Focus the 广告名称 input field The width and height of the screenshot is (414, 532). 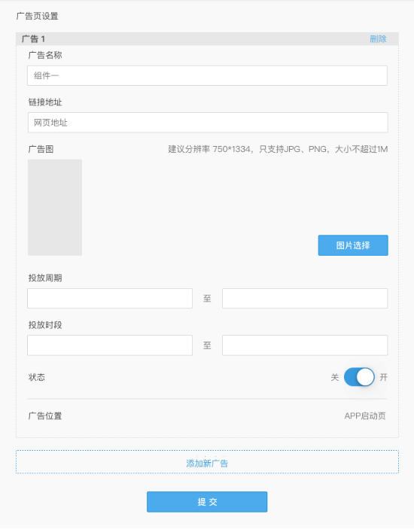[207, 75]
